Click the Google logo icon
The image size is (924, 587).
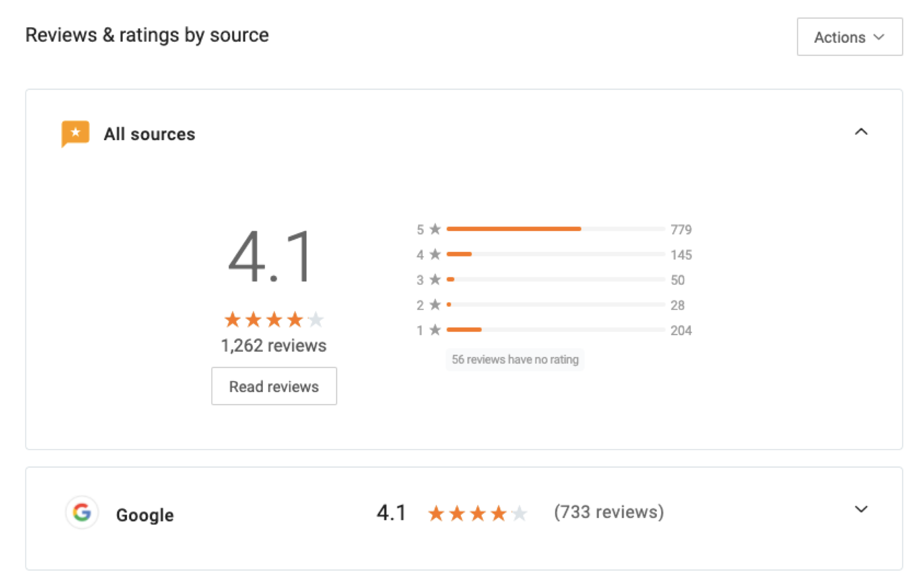[x=82, y=513]
